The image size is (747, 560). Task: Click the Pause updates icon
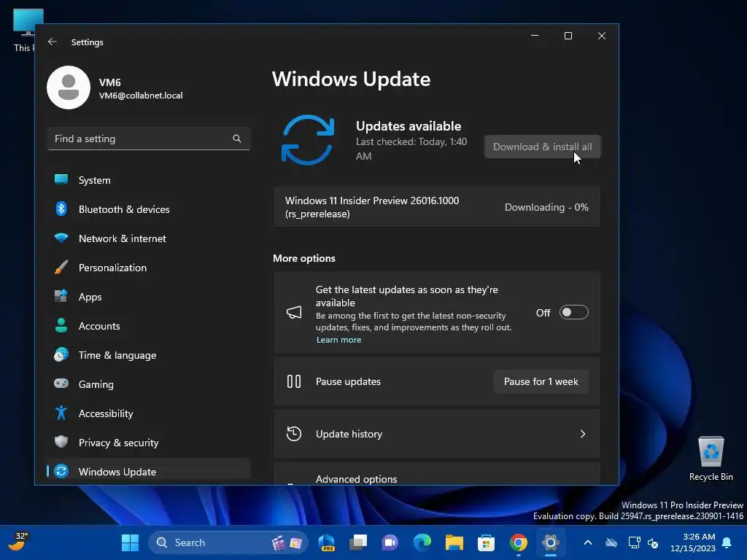pyautogui.click(x=294, y=381)
